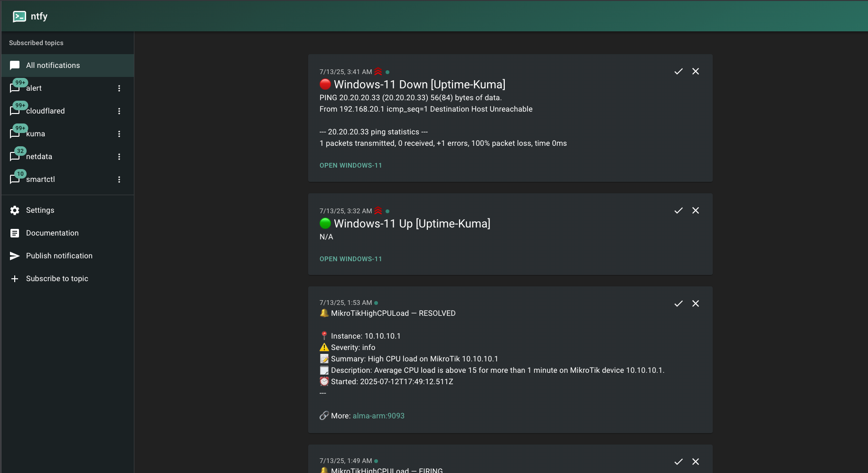Click the Subscribed topics heading
Screen dimensions: 868x473
click(36, 43)
